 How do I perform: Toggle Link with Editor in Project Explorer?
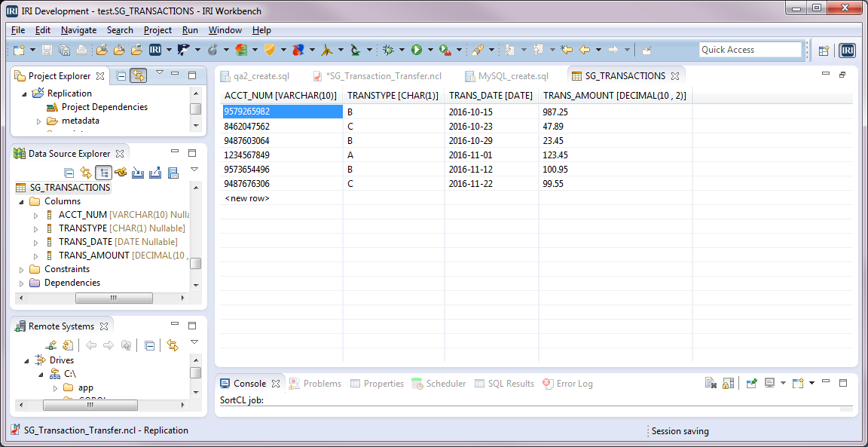point(139,76)
